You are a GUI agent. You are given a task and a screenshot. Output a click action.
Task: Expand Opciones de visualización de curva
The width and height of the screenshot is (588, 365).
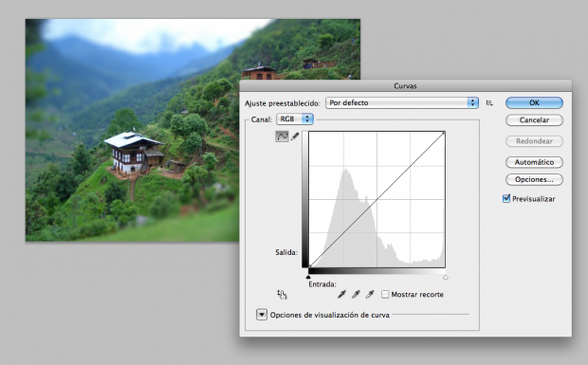[262, 315]
